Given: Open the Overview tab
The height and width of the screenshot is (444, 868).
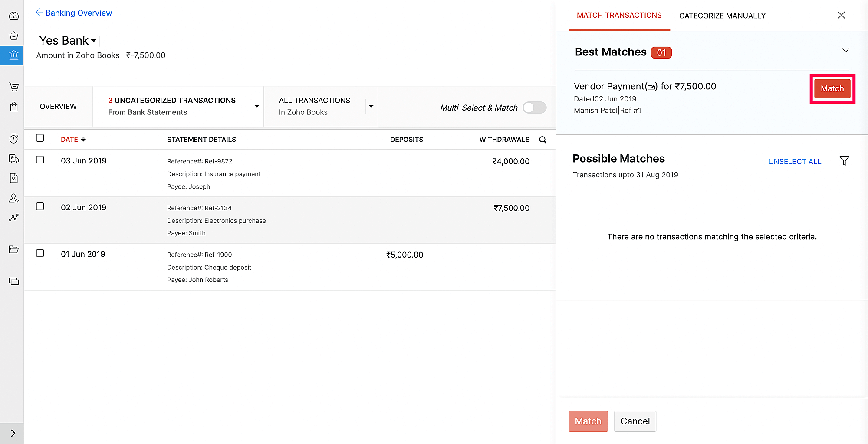Looking at the screenshot, I should tap(58, 107).
